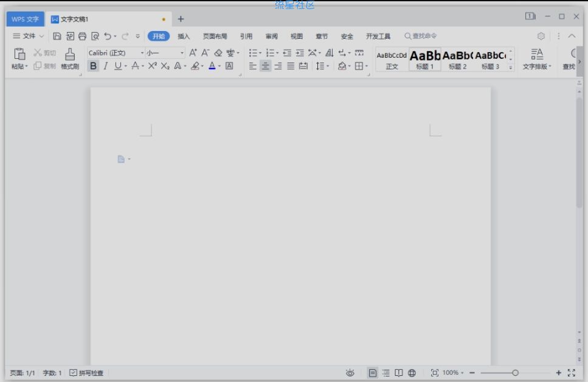Apply the 标题 2 style
588x382 pixels.
click(x=457, y=59)
